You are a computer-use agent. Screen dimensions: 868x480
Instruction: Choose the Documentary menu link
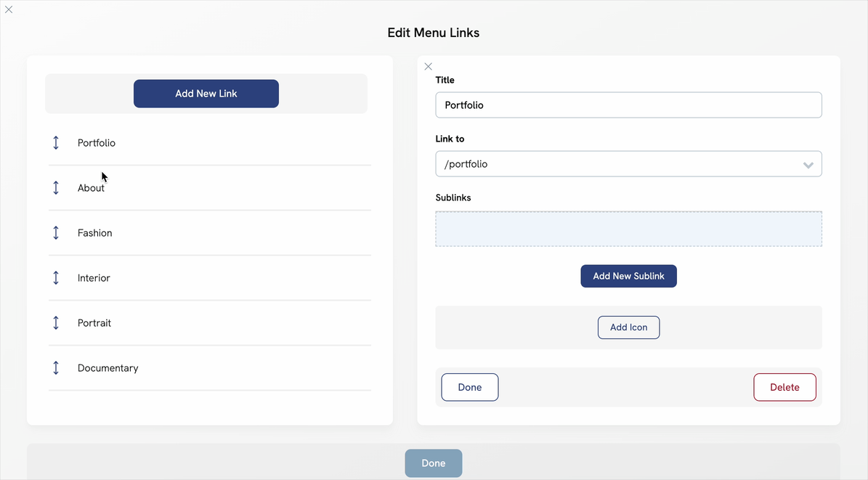point(108,368)
